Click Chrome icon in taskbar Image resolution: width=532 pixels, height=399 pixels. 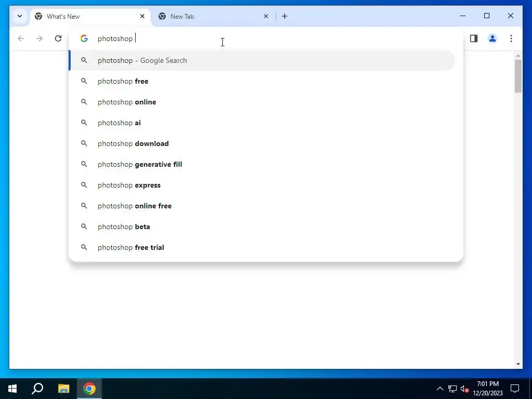tap(89, 389)
